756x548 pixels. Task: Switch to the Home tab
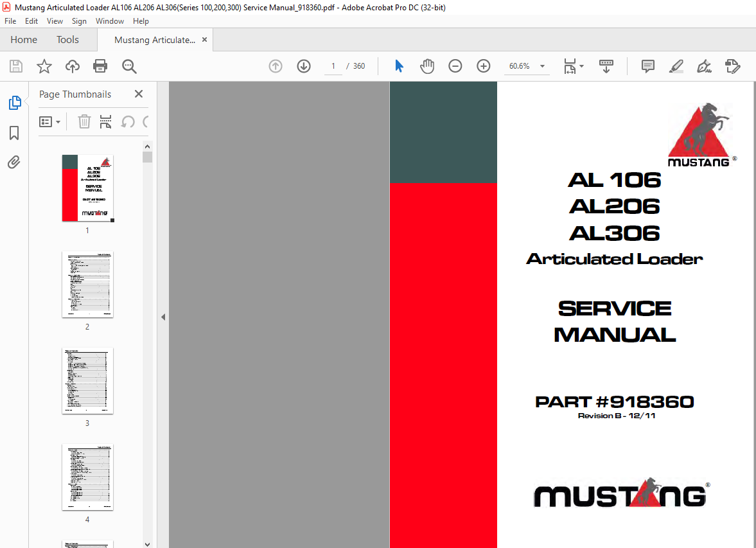[x=24, y=40]
